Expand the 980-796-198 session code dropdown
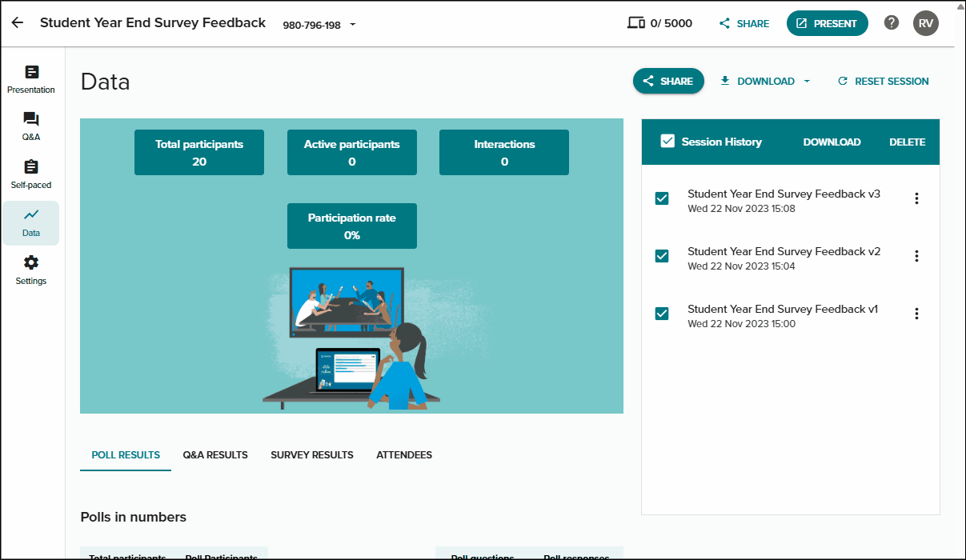This screenshot has width=966, height=560. (353, 25)
